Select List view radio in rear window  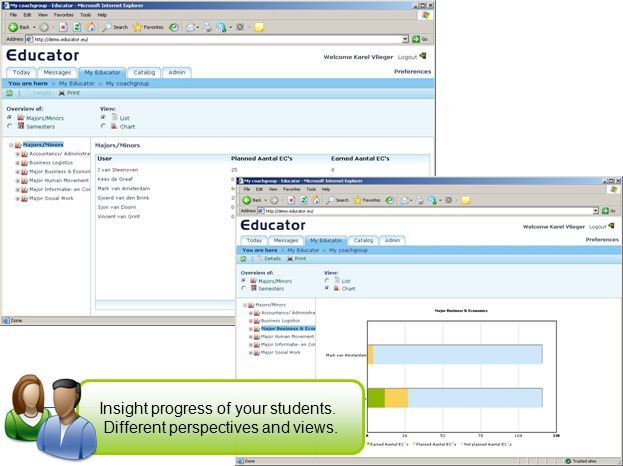click(103, 118)
